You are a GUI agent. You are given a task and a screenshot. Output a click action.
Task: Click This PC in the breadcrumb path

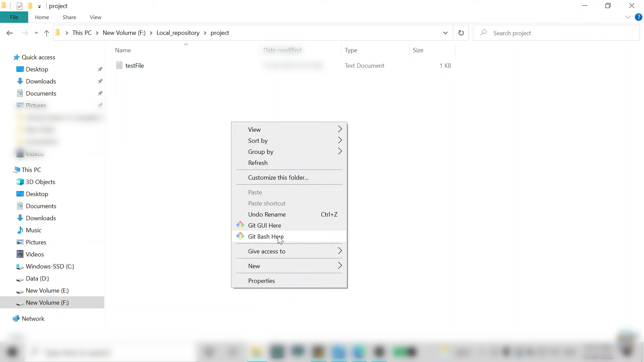point(82,33)
